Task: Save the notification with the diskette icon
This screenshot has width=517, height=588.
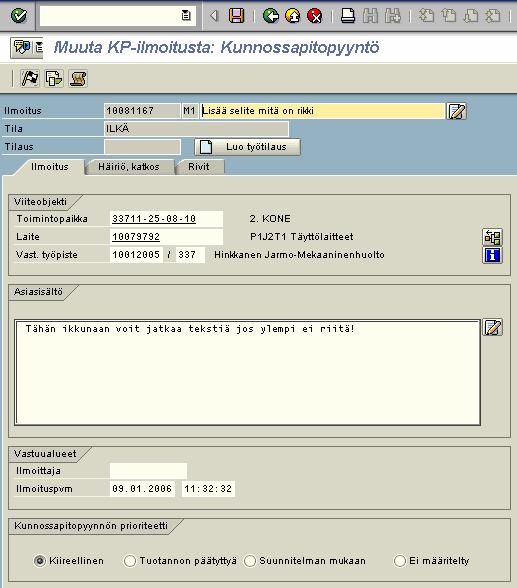Action: pyautogui.click(x=236, y=16)
